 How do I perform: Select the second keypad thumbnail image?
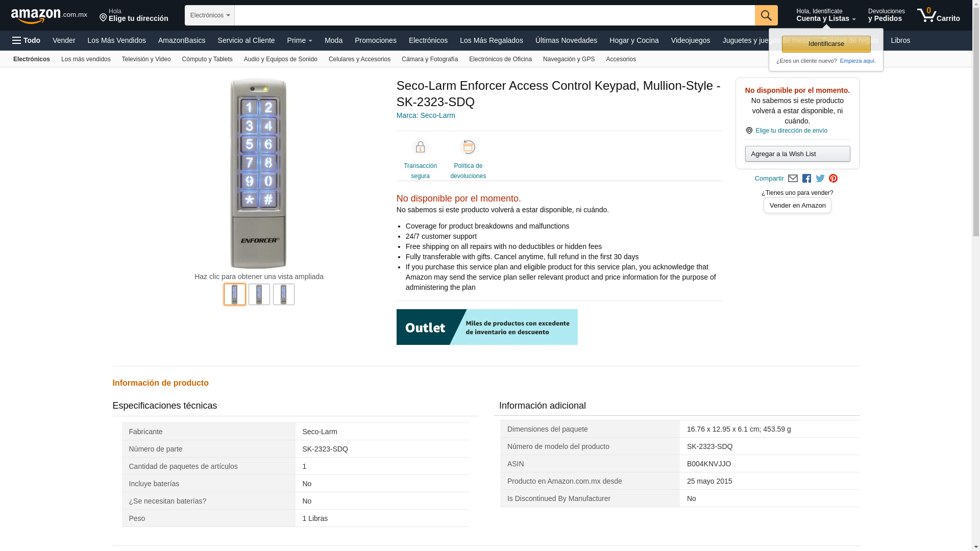coord(259,294)
